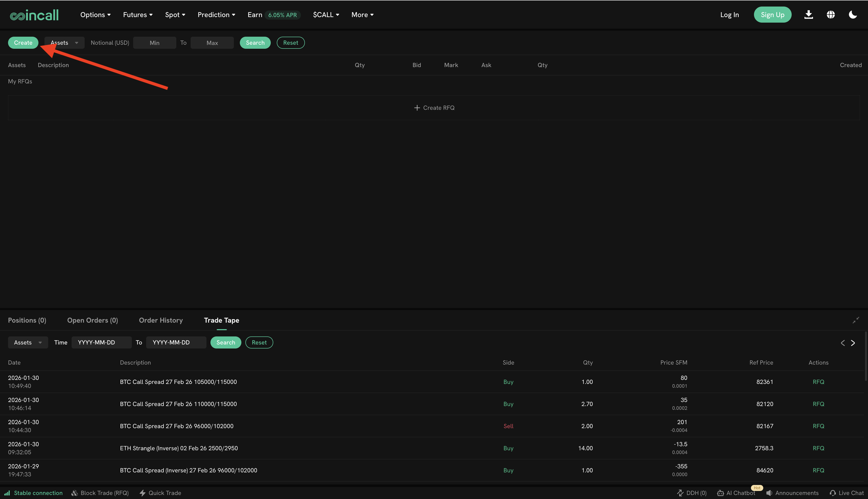Expand the Futures menu
Screen dimensions: 868x499
(138, 15)
